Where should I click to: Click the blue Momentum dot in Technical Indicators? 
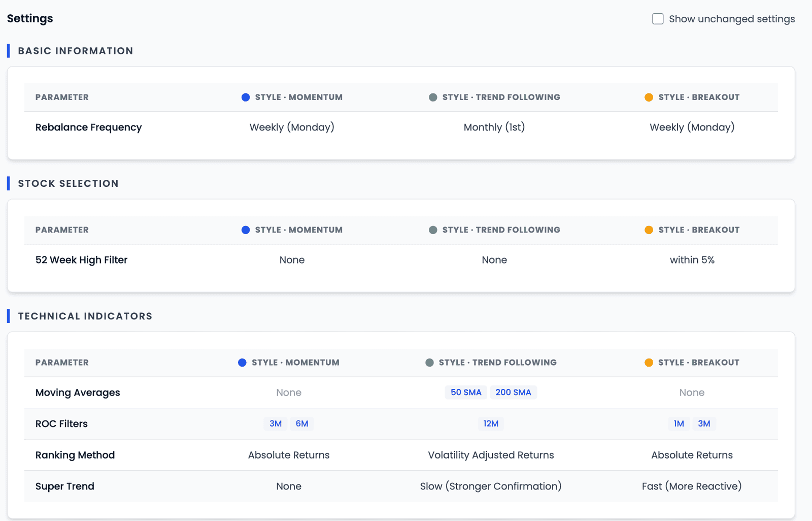point(242,363)
